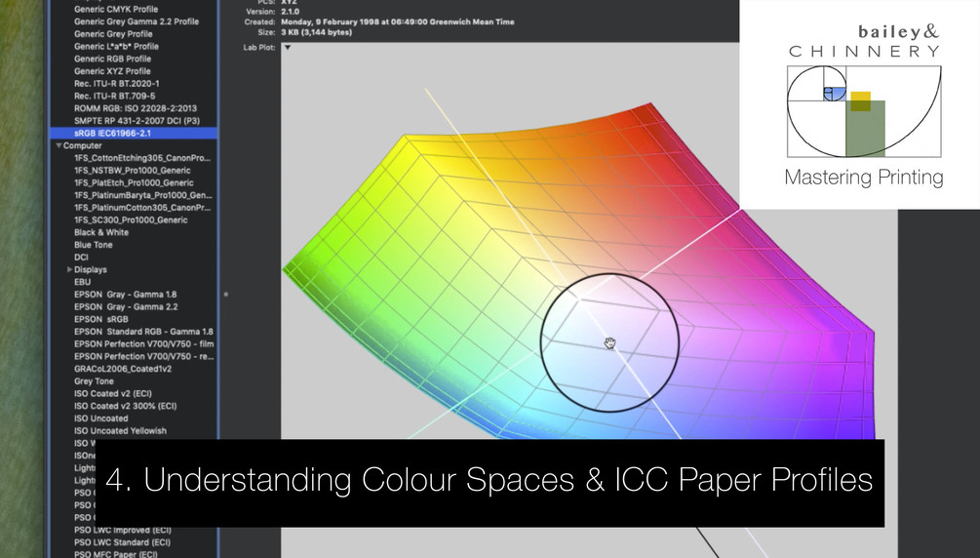This screenshot has width=980, height=558.
Task: Select Black & White profile
Action: [x=101, y=232]
